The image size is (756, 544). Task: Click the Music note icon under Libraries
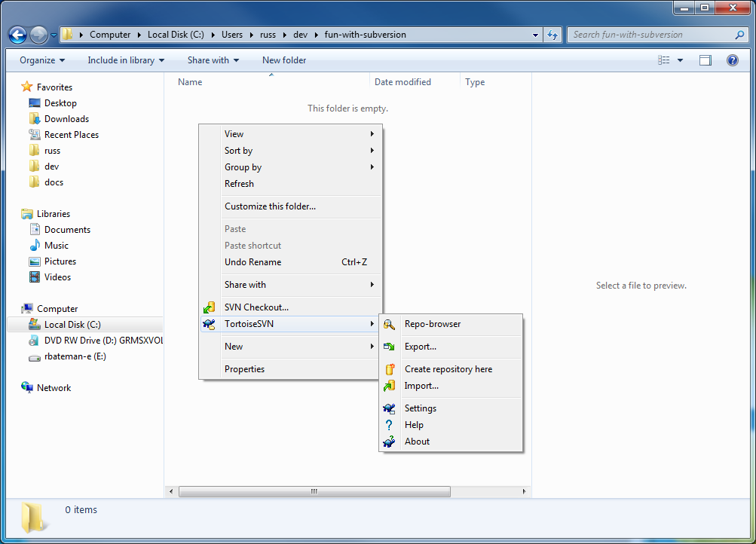35,246
